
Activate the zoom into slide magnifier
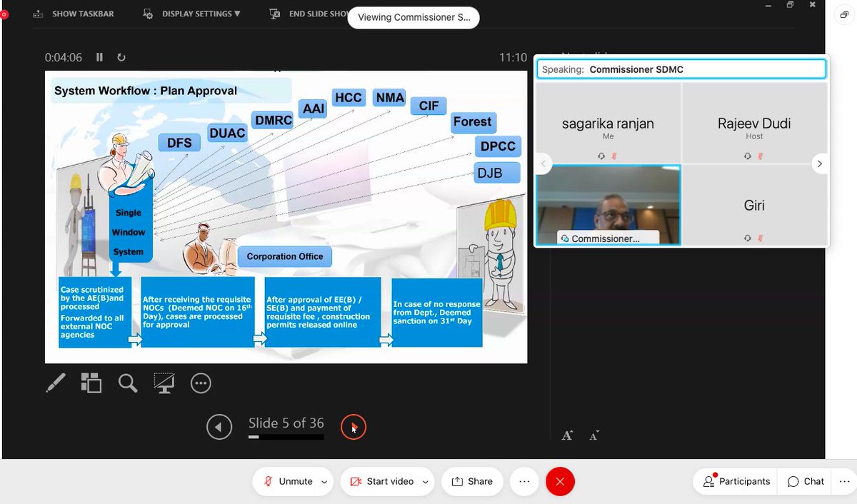128,383
